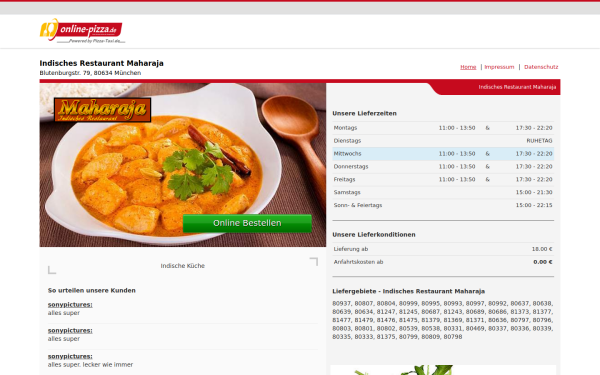Screen dimensions: 600x375
Task: Open the Impressum link
Action: (499, 67)
